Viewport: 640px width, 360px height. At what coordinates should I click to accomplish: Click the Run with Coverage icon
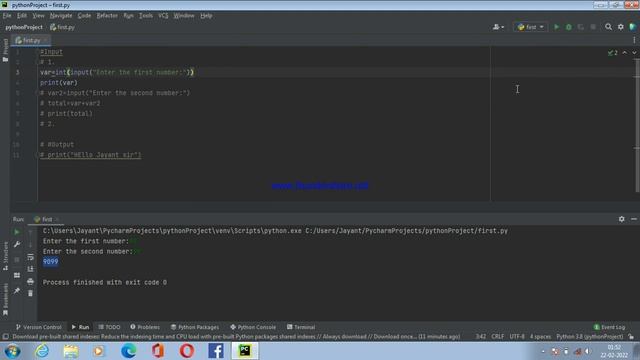[x=581, y=27]
